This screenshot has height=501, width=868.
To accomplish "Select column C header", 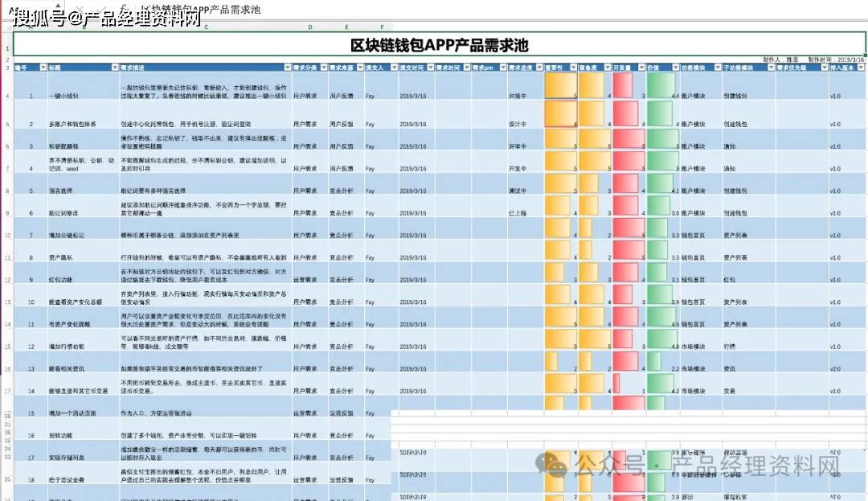I will coord(207,27).
